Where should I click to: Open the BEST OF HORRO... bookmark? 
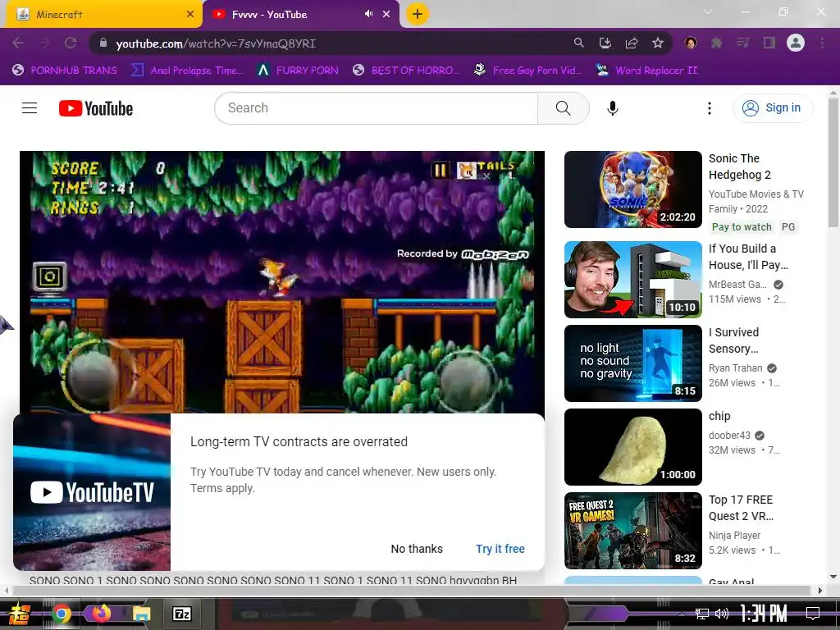click(x=406, y=71)
